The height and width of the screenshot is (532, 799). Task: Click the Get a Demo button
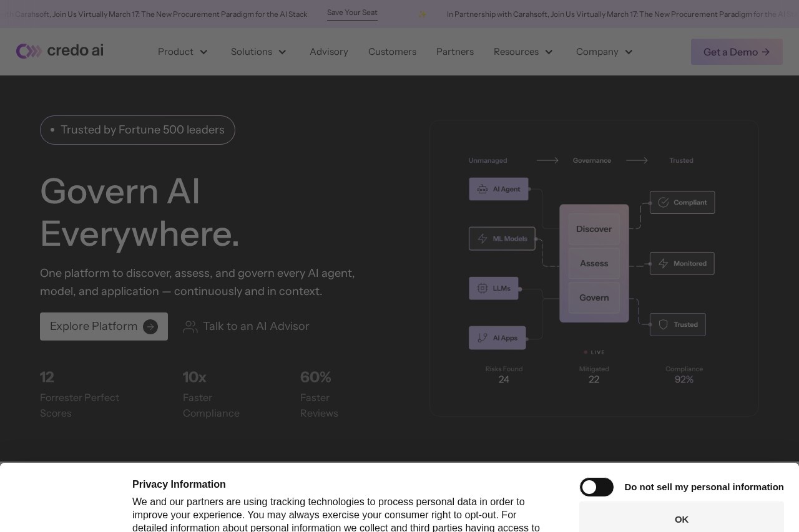737,52
